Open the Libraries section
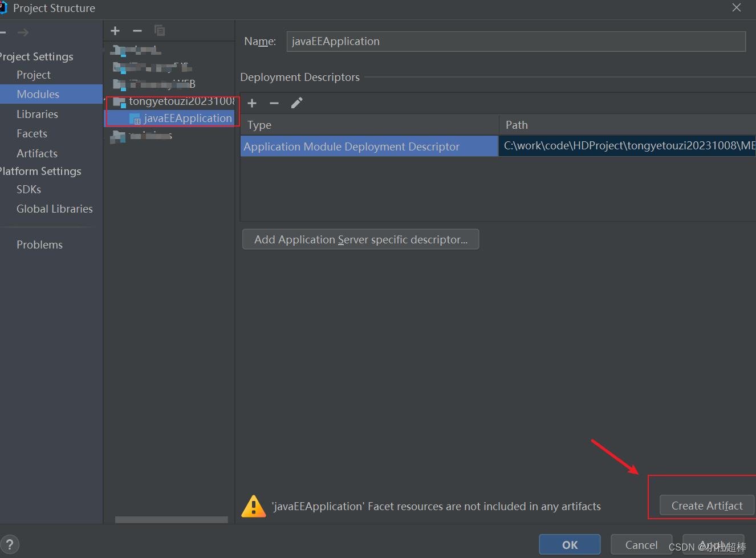The height and width of the screenshot is (558, 756). pos(37,114)
